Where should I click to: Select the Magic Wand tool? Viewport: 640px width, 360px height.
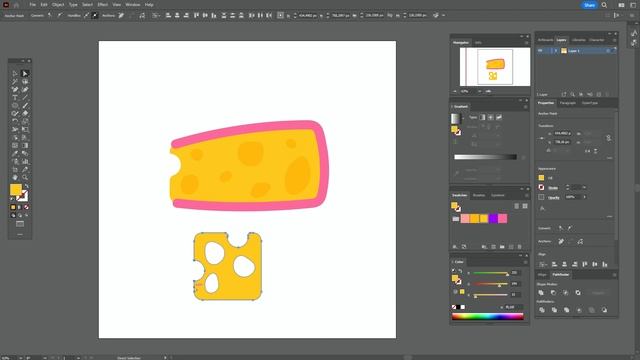coord(15,82)
